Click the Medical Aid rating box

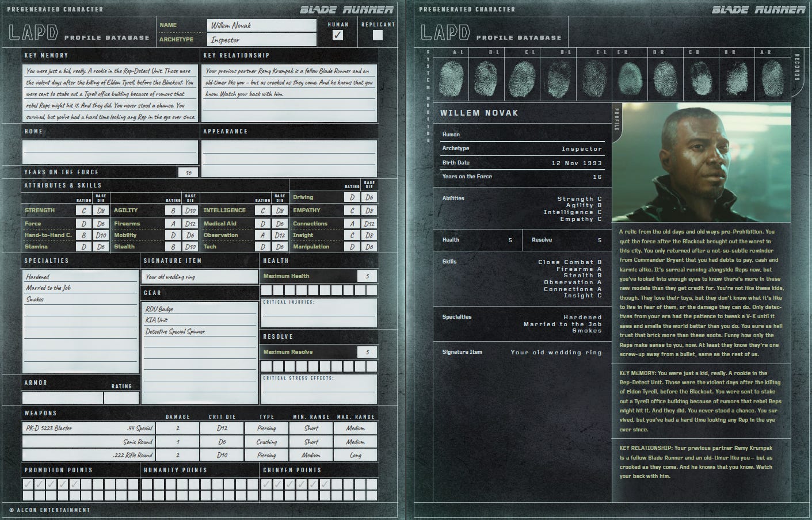(x=263, y=224)
